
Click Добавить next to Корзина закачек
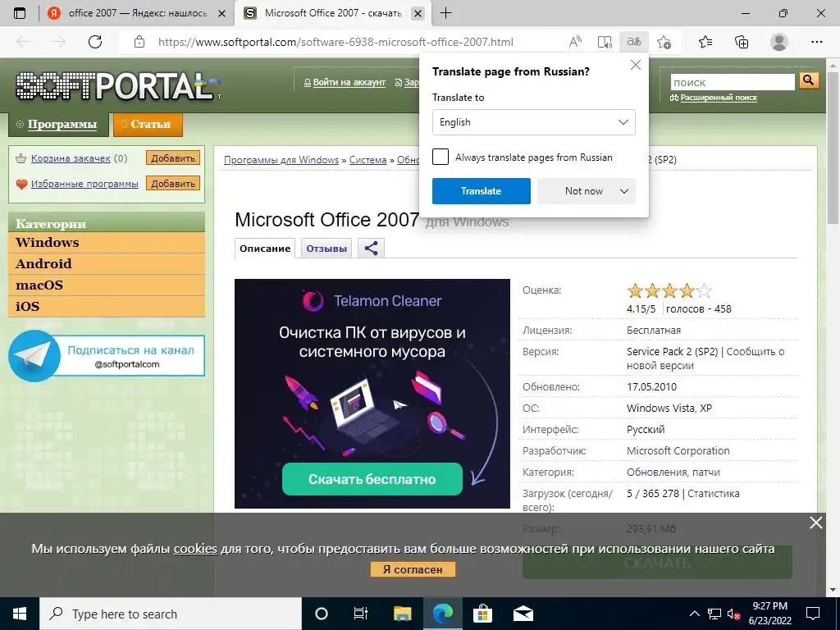[x=173, y=158]
